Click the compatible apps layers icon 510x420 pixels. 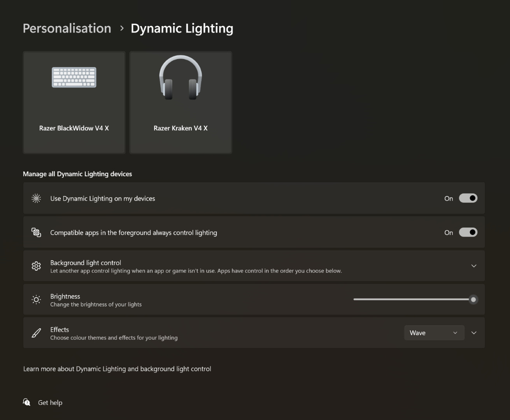36,233
